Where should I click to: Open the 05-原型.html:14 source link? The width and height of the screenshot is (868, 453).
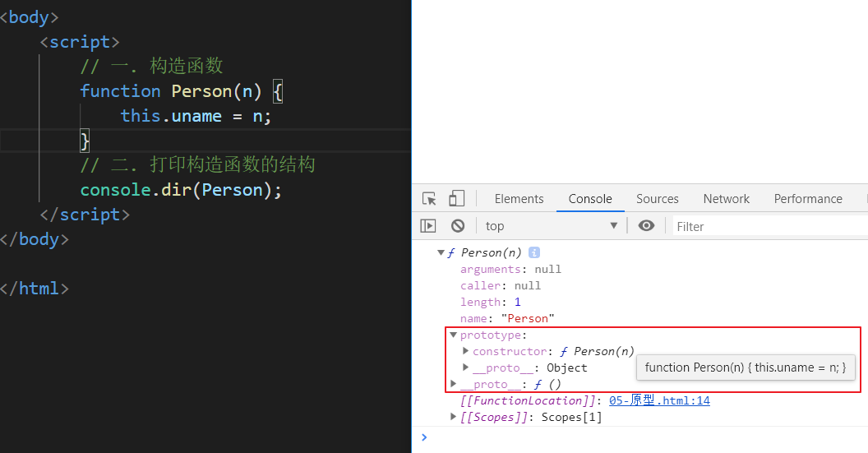click(x=659, y=400)
